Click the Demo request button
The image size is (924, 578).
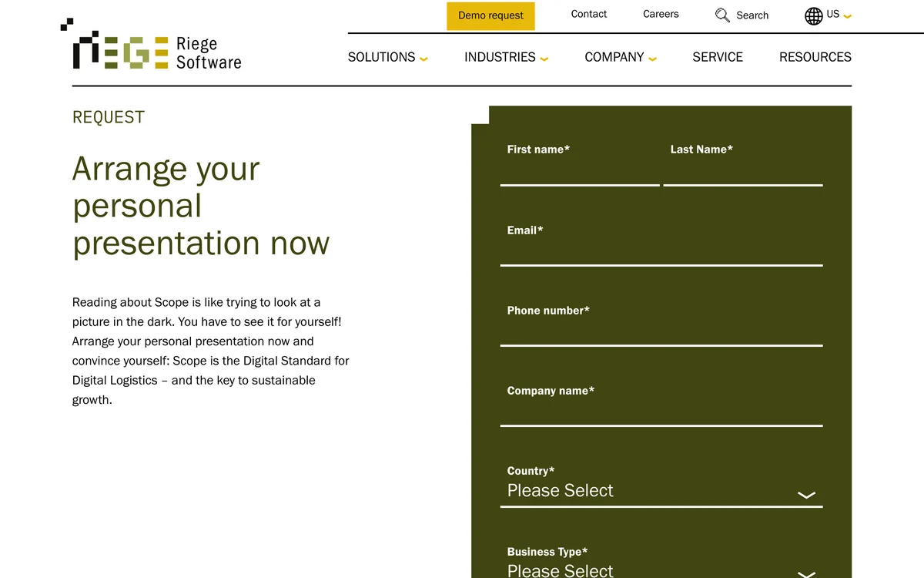click(490, 16)
